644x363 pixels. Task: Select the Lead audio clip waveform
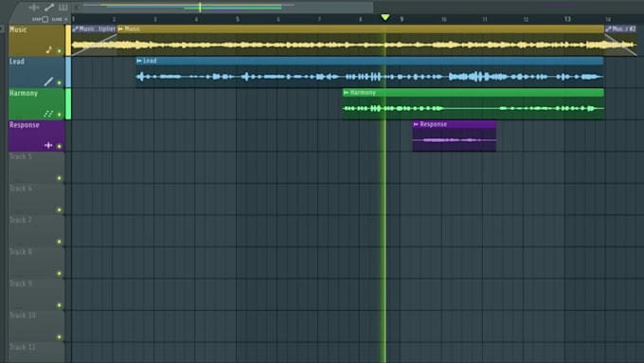tap(369, 77)
